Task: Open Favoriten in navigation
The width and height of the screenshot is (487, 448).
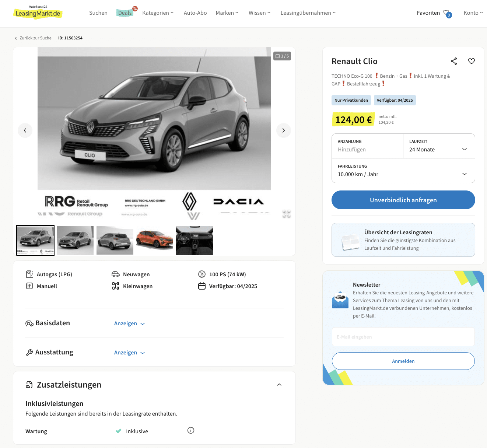Action: tap(428, 13)
